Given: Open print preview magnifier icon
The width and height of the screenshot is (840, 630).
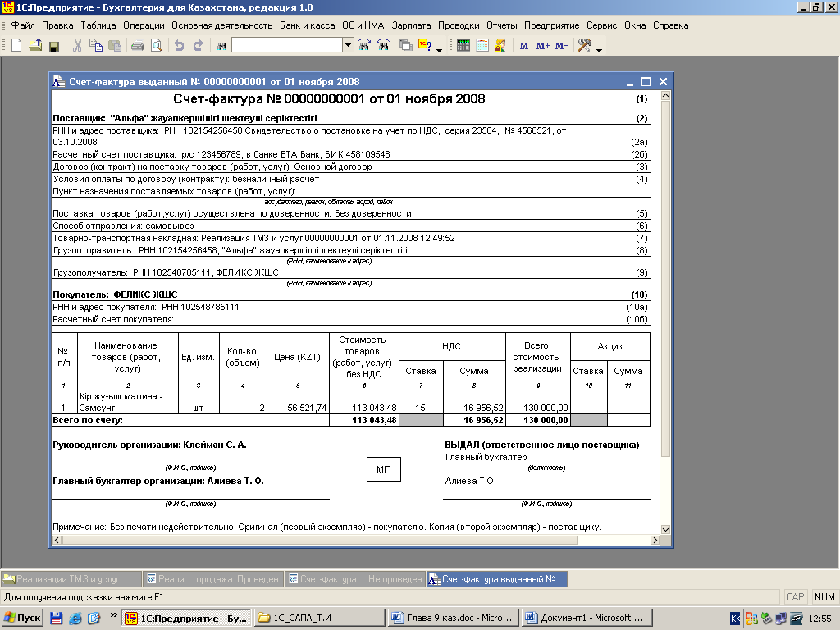Looking at the screenshot, I should point(156,46).
